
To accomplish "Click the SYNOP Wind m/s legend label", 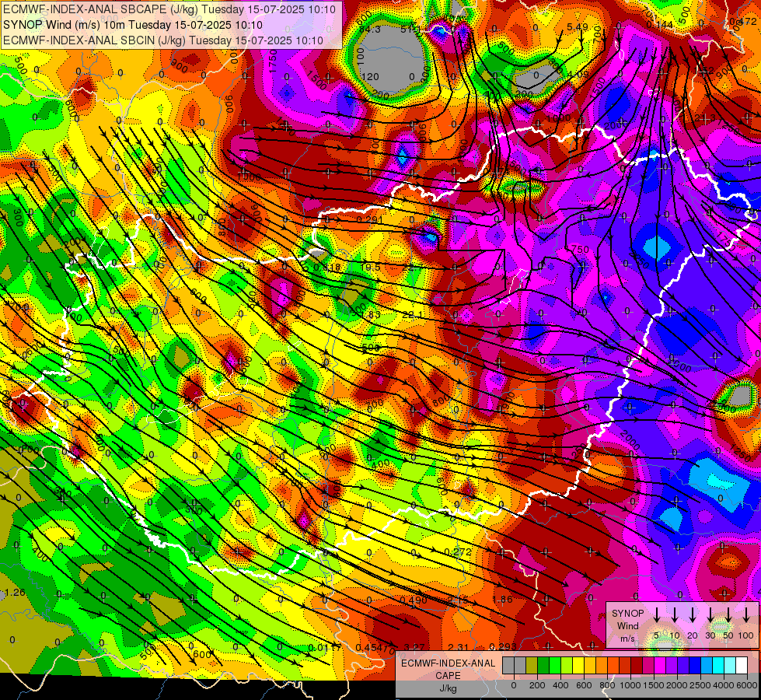I will [627, 625].
